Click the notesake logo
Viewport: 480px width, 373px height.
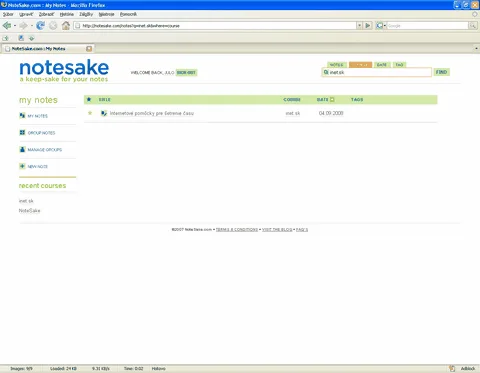tap(64, 70)
